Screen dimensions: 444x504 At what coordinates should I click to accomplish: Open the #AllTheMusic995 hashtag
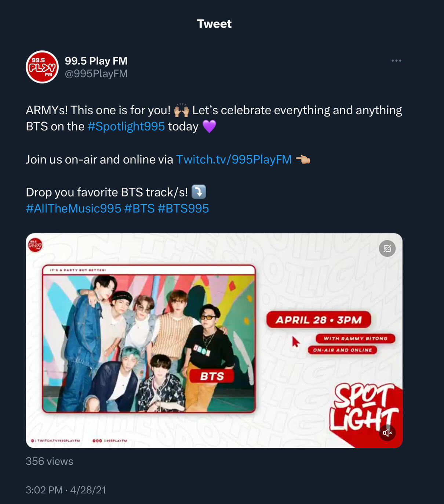(73, 209)
